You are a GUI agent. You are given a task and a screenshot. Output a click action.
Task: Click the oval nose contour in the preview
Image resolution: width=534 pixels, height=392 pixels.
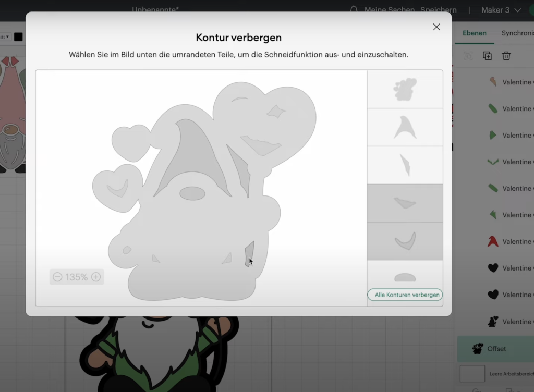click(192, 193)
